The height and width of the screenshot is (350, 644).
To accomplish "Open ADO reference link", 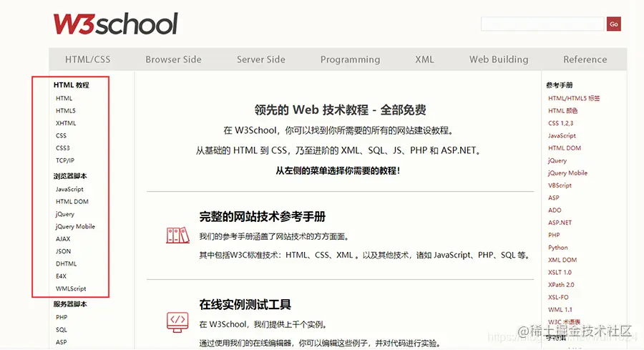I will pos(555,210).
